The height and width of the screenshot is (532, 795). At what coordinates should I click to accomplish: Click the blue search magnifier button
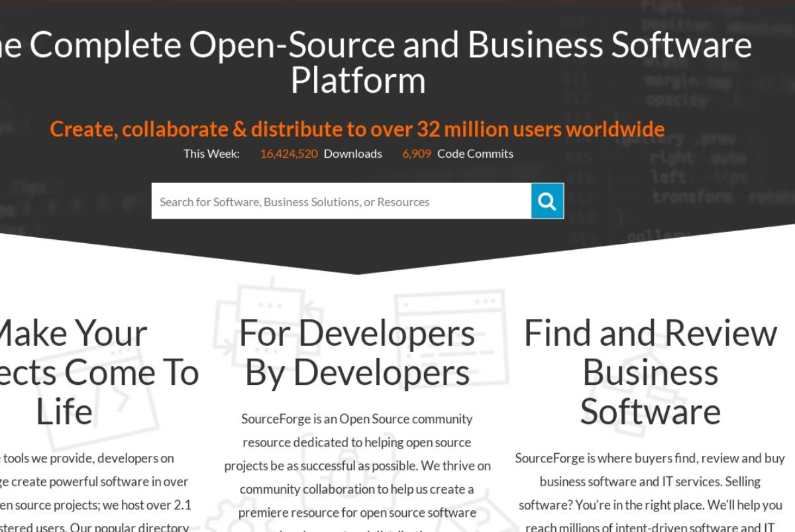(x=547, y=201)
